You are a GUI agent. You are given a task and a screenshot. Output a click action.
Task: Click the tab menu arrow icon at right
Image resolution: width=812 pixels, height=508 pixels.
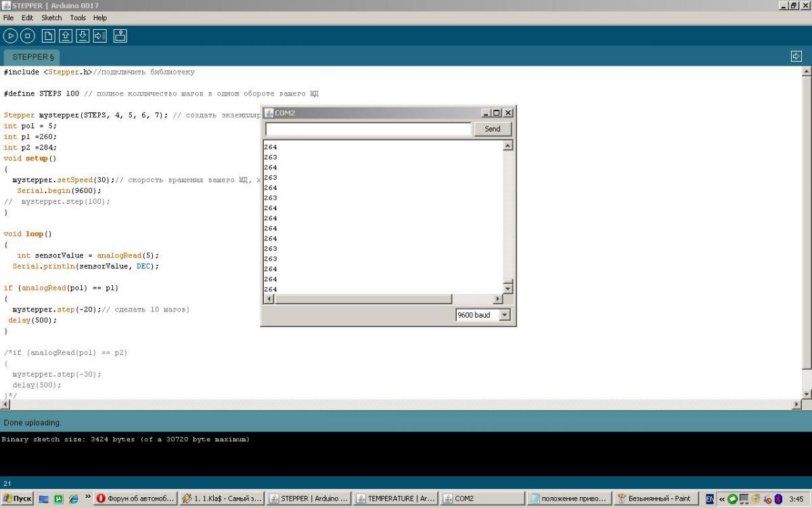[796, 56]
